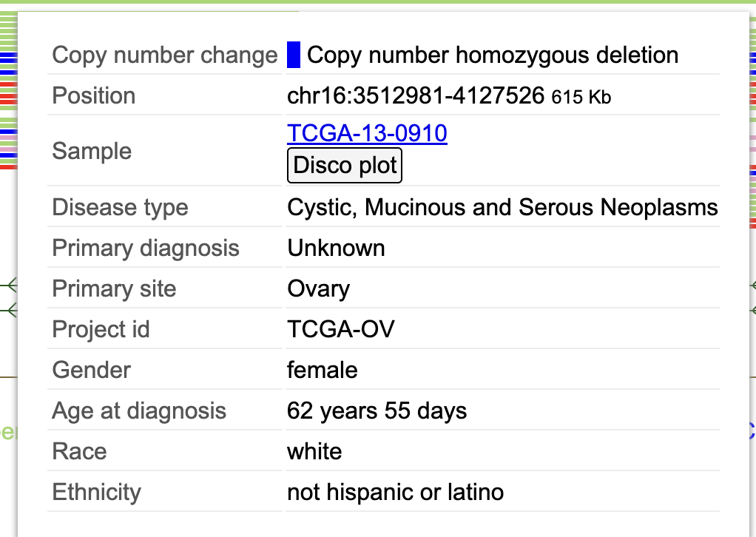Click the 'Sample' row label
This screenshot has width=756, height=537.
point(92,151)
